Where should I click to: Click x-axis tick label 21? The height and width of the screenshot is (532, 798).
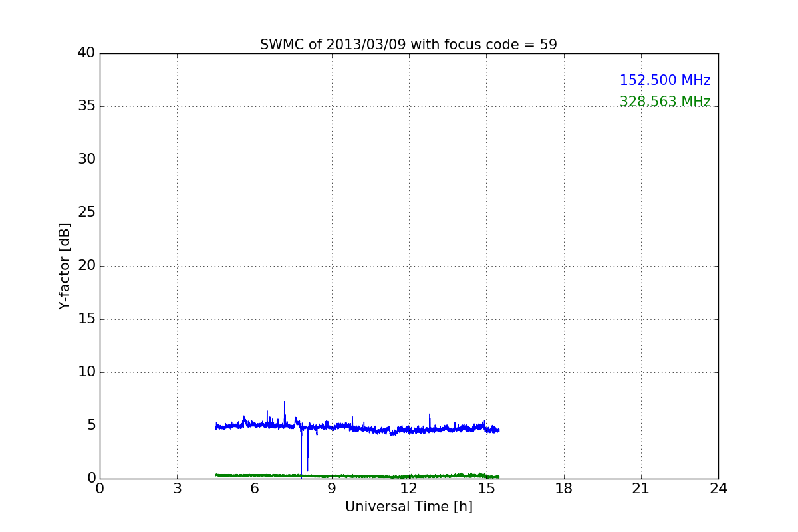click(641, 489)
